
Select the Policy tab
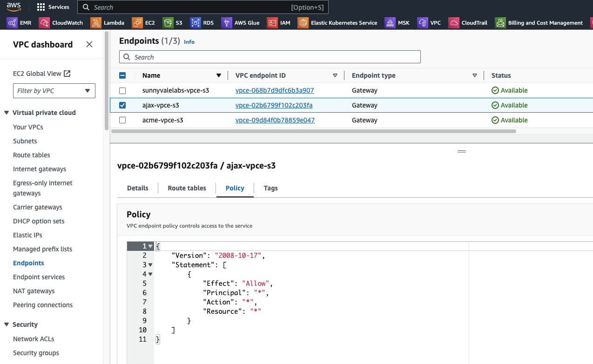click(x=235, y=188)
